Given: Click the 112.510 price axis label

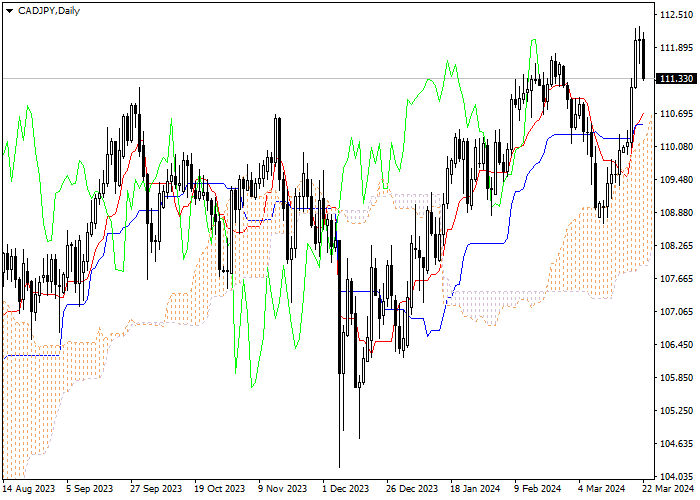Looking at the screenshot, I should [677, 15].
